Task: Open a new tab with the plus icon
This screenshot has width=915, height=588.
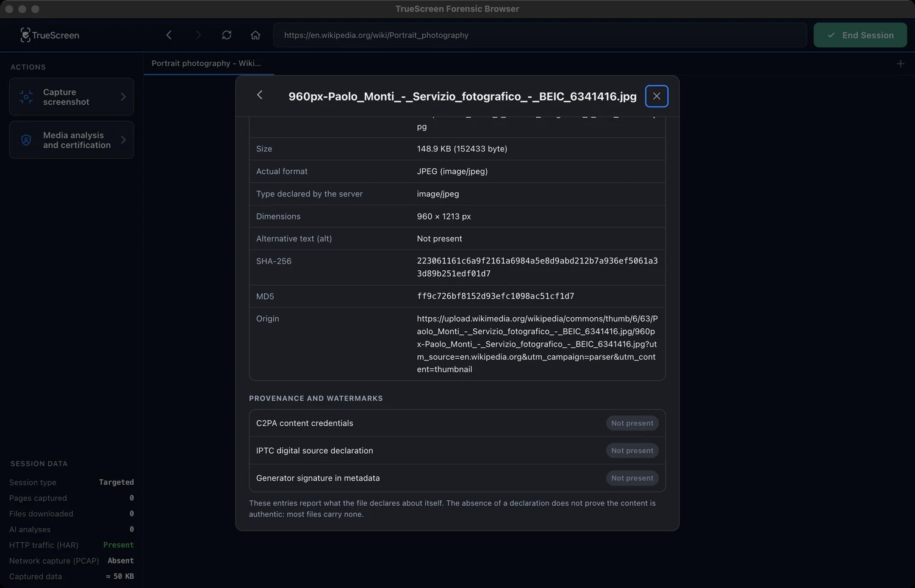Action: click(900, 63)
